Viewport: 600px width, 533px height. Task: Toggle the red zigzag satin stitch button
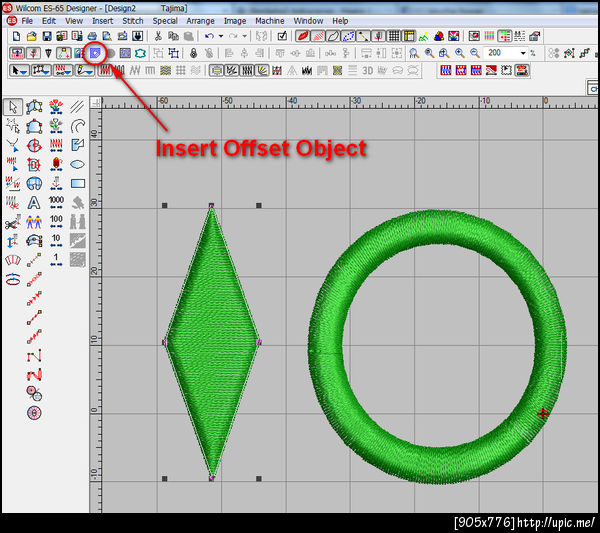coord(105,70)
